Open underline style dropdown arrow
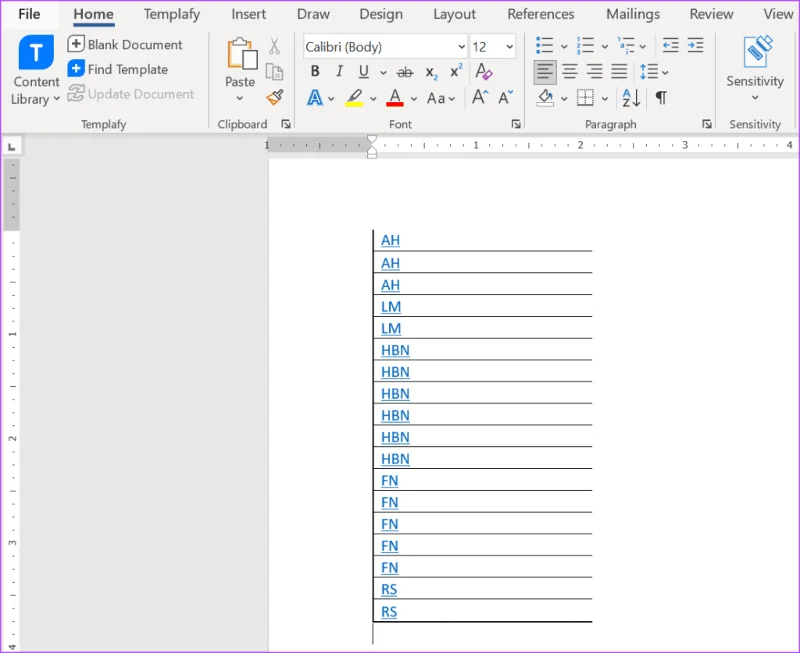Screen dimensions: 800x653 pos(383,72)
